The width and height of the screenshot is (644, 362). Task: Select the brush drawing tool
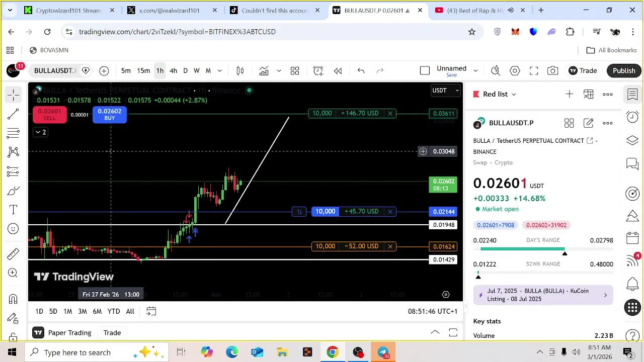click(x=14, y=191)
